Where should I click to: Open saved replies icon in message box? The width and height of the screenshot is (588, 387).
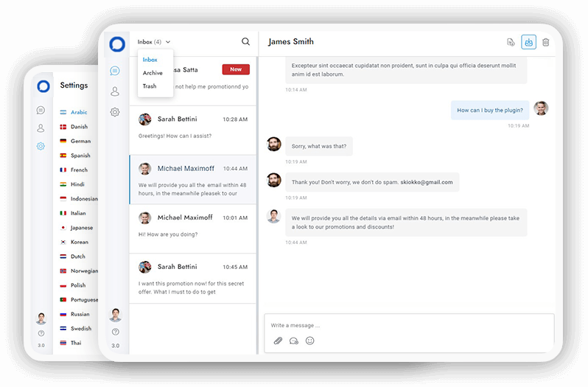click(293, 341)
